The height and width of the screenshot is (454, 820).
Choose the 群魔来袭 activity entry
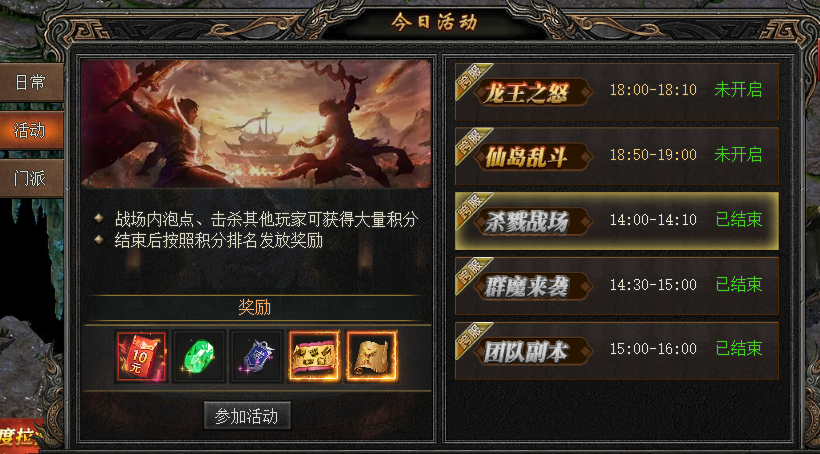(x=617, y=286)
